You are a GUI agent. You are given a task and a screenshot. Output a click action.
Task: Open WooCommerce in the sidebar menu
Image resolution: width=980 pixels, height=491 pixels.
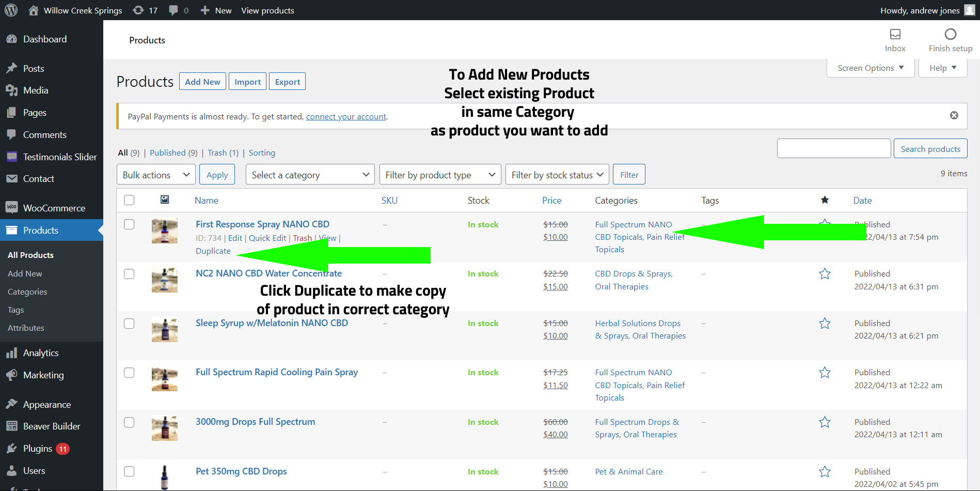54,208
